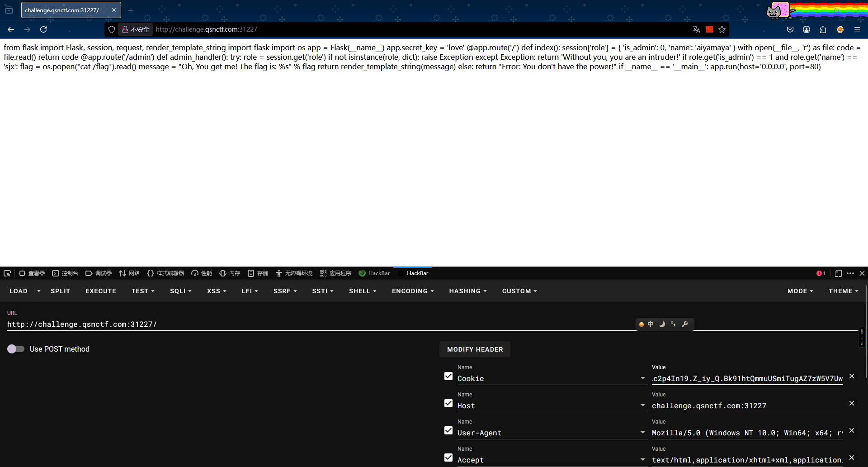
Task: Open the extensions puzzle icon
Action: tap(823, 29)
